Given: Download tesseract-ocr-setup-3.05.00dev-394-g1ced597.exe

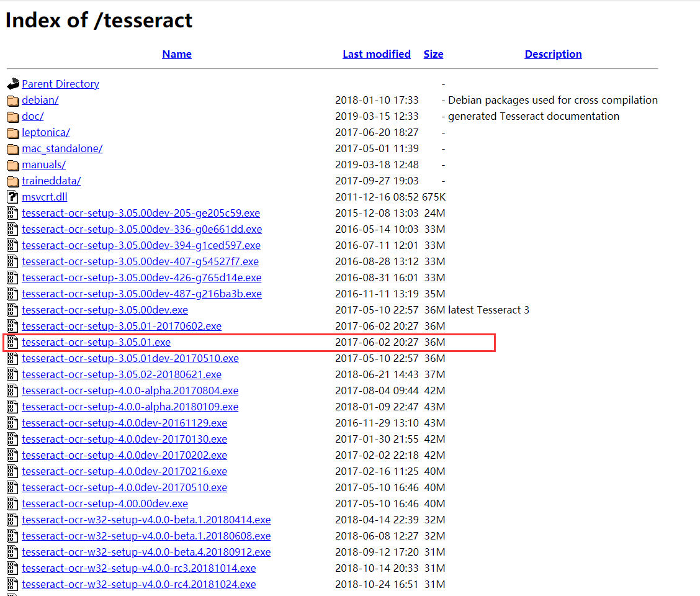Looking at the screenshot, I should tap(141, 245).
